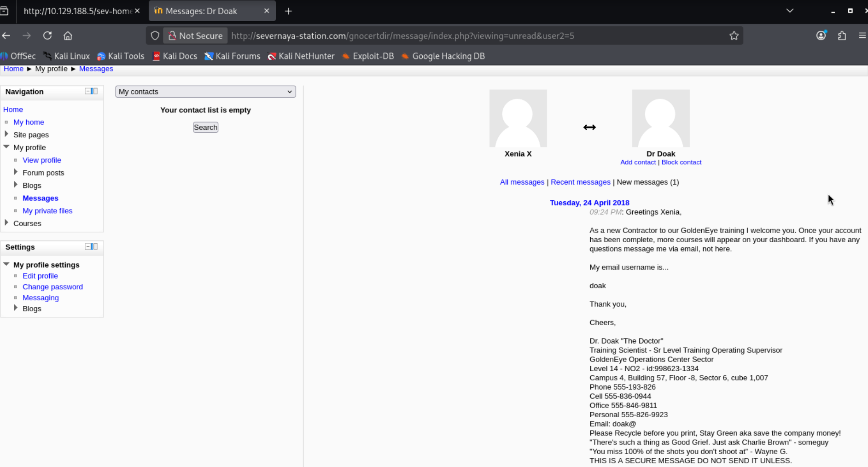Click the Not Secure lock indicator
Viewport: 868px width, 467px height.
coord(195,35)
